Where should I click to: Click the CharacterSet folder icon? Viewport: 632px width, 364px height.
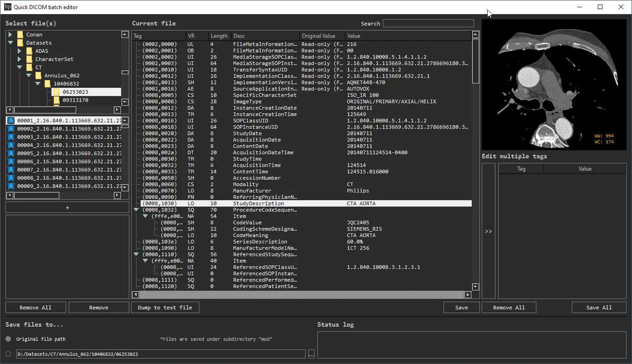coord(28,59)
